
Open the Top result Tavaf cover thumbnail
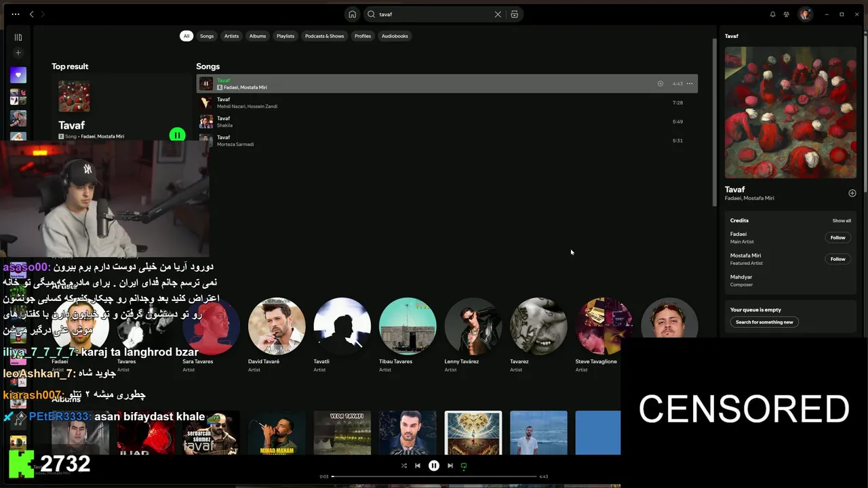click(x=74, y=97)
